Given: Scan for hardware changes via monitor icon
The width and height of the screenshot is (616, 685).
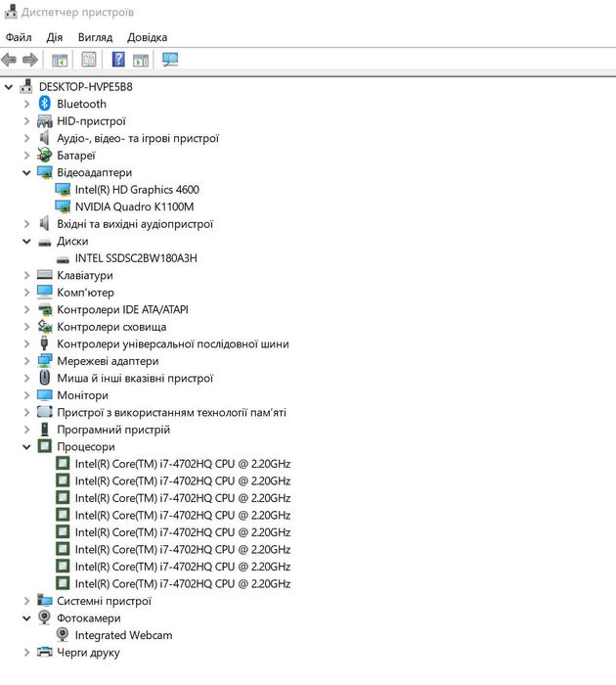Looking at the screenshot, I should tap(170, 60).
